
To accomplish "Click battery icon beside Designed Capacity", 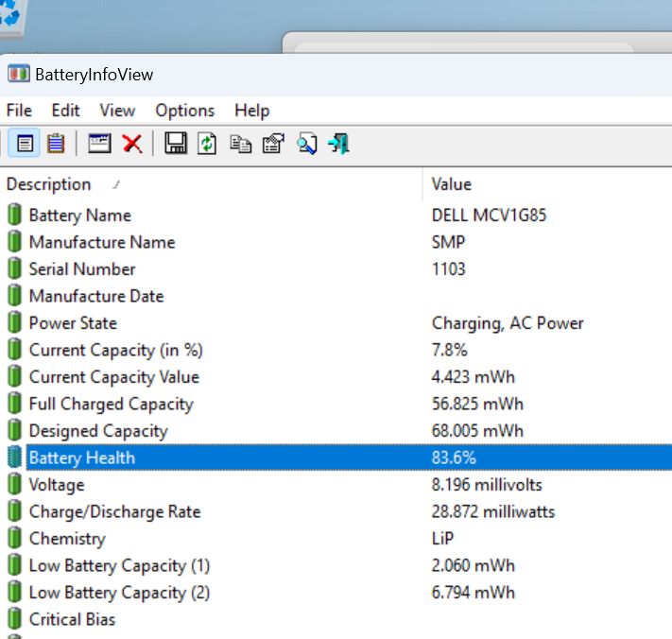I will pyautogui.click(x=14, y=430).
